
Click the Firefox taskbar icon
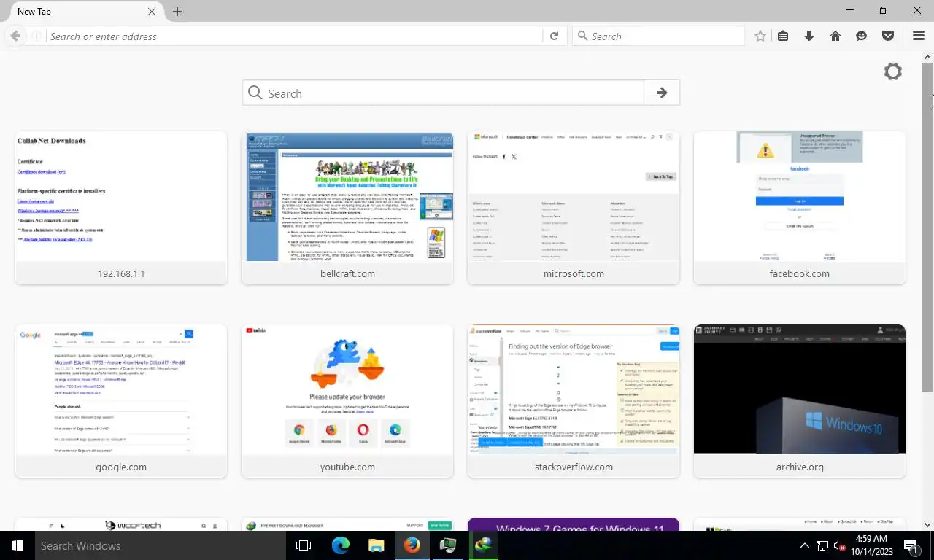(x=412, y=545)
